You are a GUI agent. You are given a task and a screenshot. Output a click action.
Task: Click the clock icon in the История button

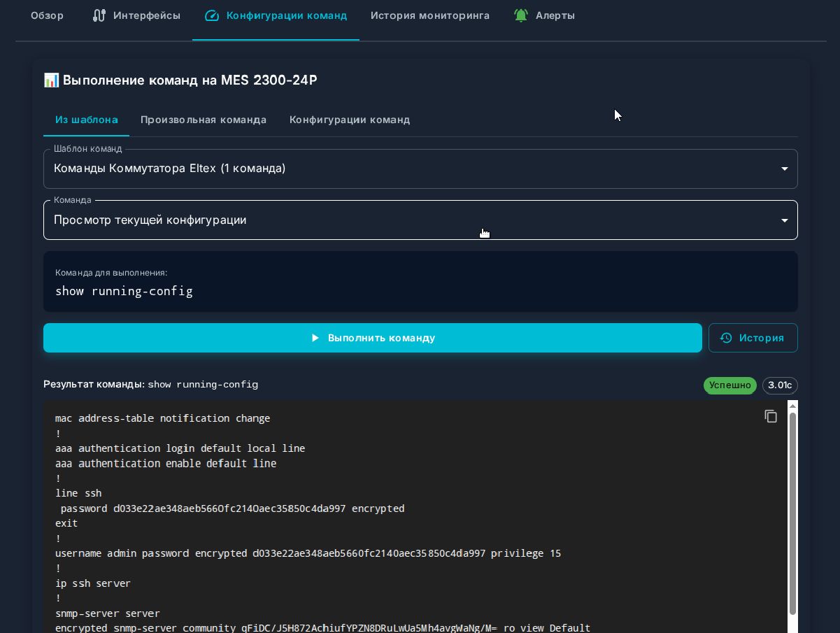pyautogui.click(x=726, y=338)
